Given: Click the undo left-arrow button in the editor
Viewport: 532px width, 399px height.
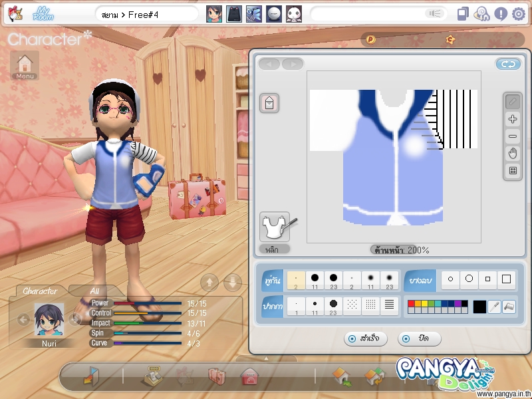Looking at the screenshot, I should pyautogui.click(x=269, y=64).
